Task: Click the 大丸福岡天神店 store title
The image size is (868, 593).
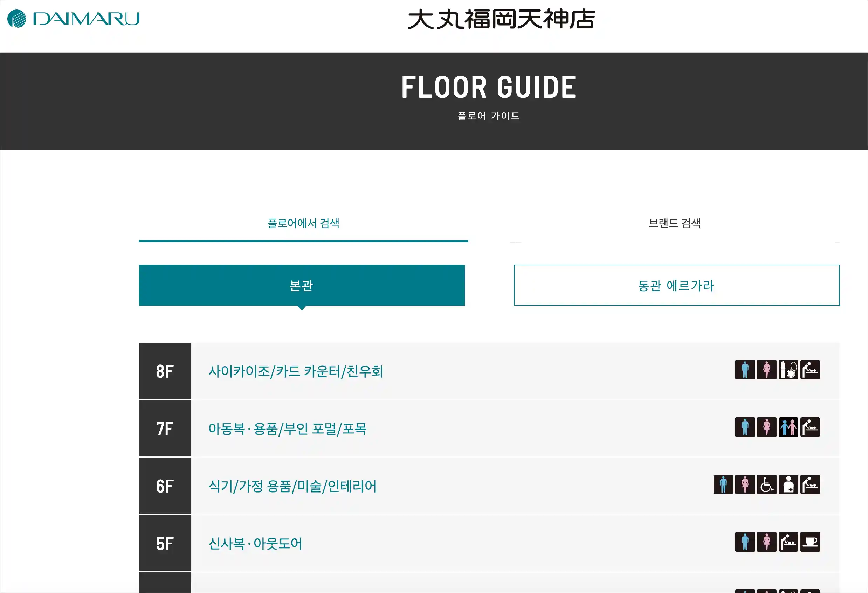Action: coord(501,19)
